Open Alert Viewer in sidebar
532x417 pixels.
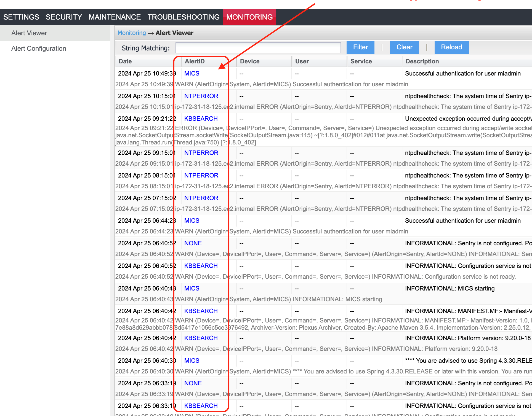(29, 33)
